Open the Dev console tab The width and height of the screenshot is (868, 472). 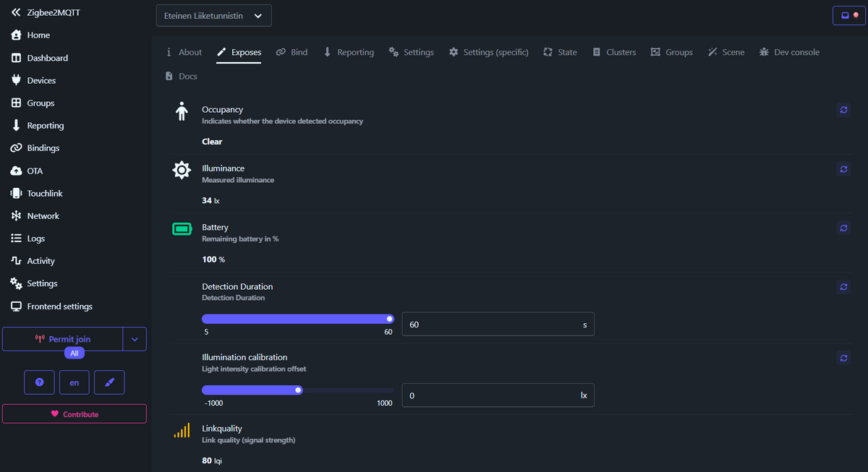(789, 52)
